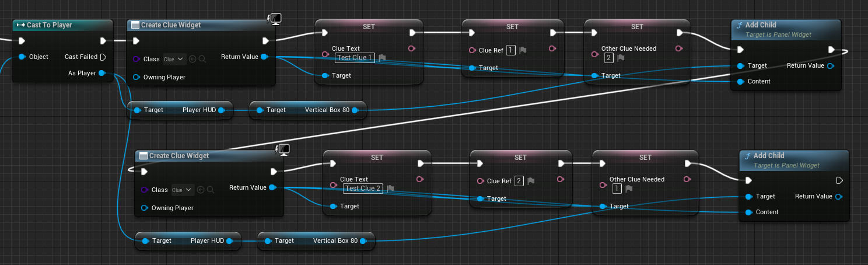Click the As Player output pin
This screenshot has width=868, height=265.
[102, 73]
